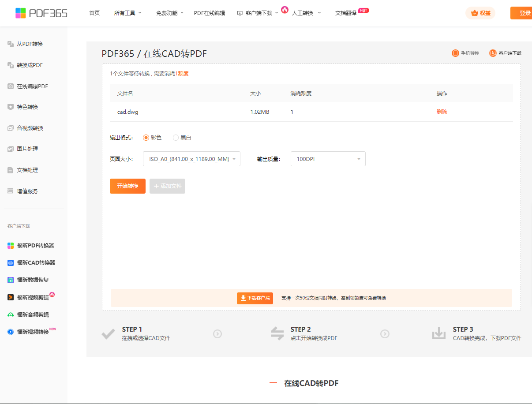Click the flame icon in the top navigation
The height and width of the screenshot is (404, 532).
(285, 10)
